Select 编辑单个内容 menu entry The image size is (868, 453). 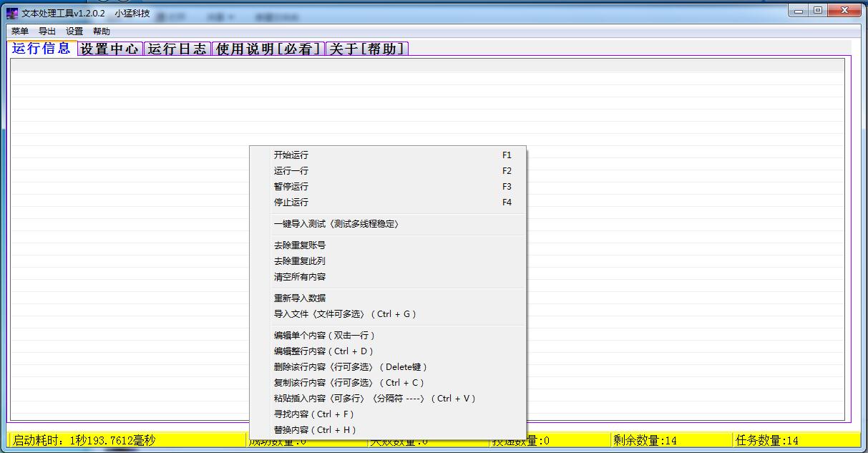click(387, 336)
